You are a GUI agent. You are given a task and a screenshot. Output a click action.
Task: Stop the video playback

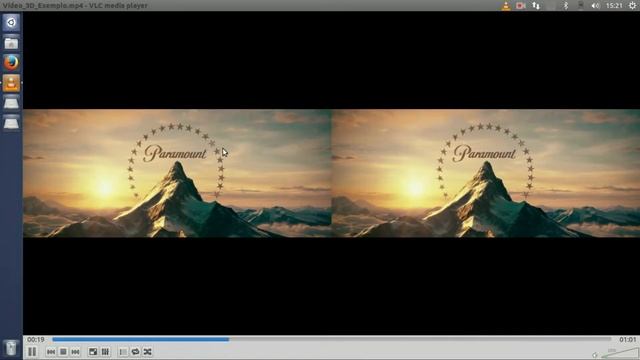(x=63, y=352)
